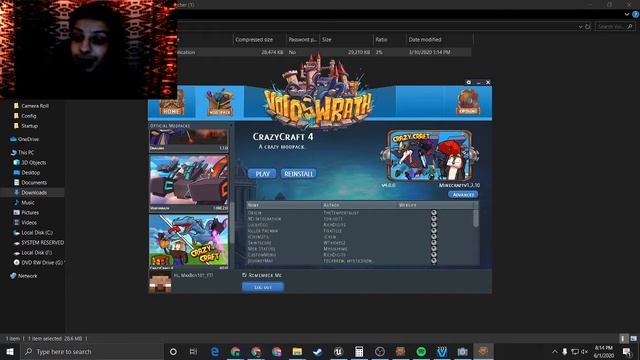Sort mod list by Name column
The height and width of the screenshot is (360, 640).
click(283, 205)
